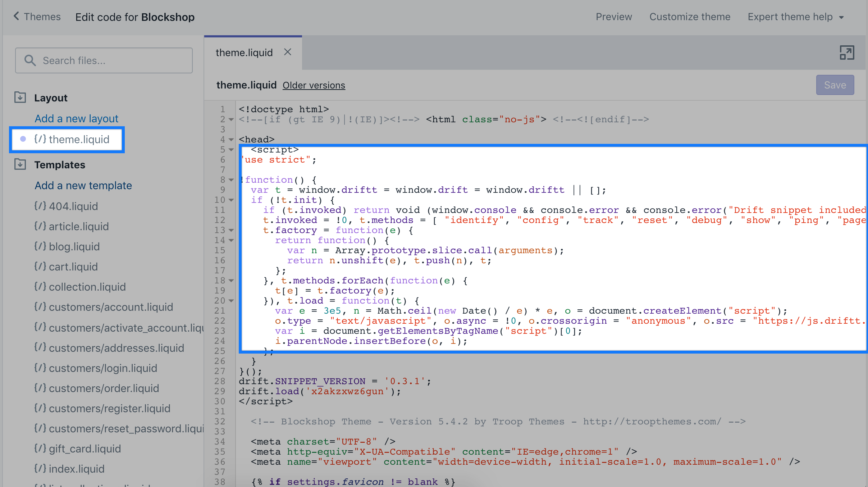Screen dimensions: 868x487
Task: Fold code at line 2 arrow
Action: 231,119
